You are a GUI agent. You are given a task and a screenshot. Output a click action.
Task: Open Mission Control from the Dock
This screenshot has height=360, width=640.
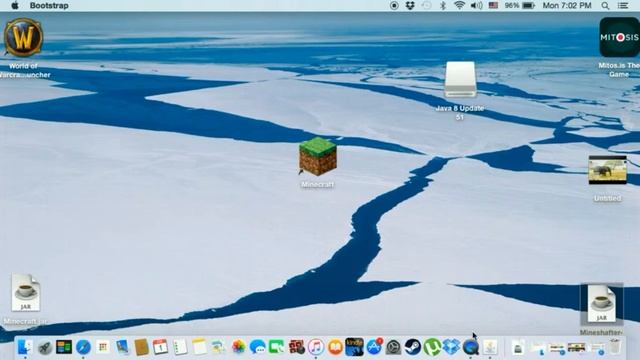[64, 347]
